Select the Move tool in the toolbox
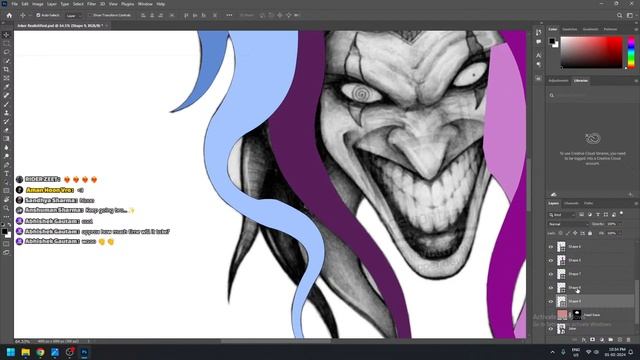640x360 pixels. click(6, 35)
